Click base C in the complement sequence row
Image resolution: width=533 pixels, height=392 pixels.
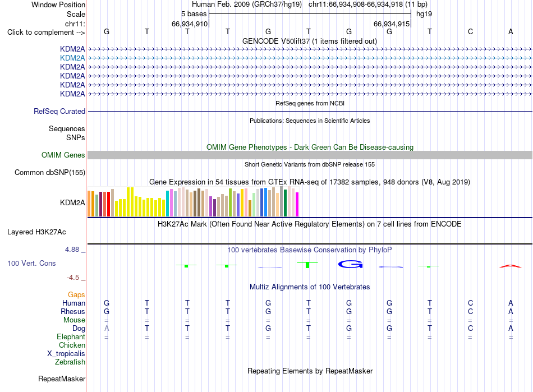[x=470, y=31]
